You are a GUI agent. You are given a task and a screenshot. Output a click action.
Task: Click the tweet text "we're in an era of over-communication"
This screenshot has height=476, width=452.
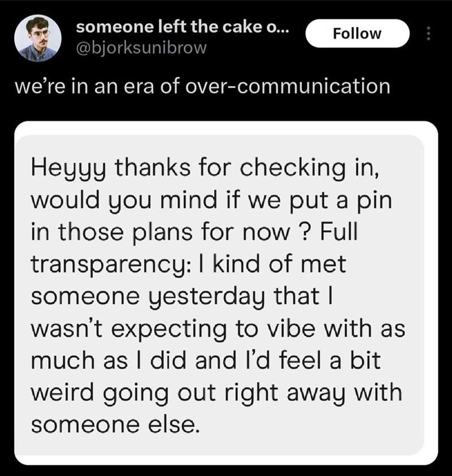coord(202,86)
